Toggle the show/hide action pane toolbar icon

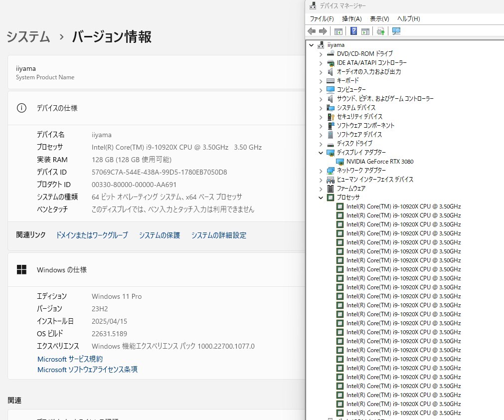[x=365, y=31]
